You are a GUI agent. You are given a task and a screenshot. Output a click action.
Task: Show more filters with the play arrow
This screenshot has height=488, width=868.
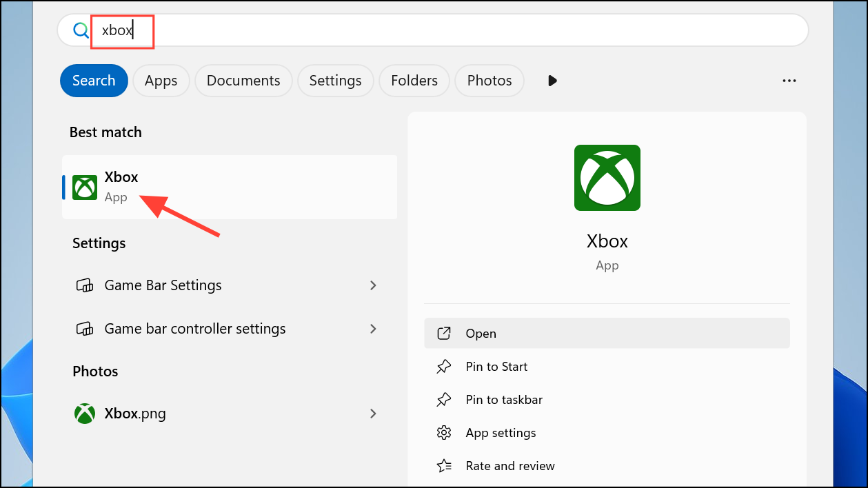pyautogui.click(x=552, y=81)
